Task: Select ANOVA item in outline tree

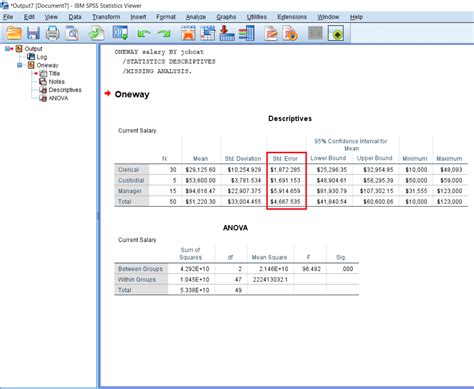Action: [58, 98]
